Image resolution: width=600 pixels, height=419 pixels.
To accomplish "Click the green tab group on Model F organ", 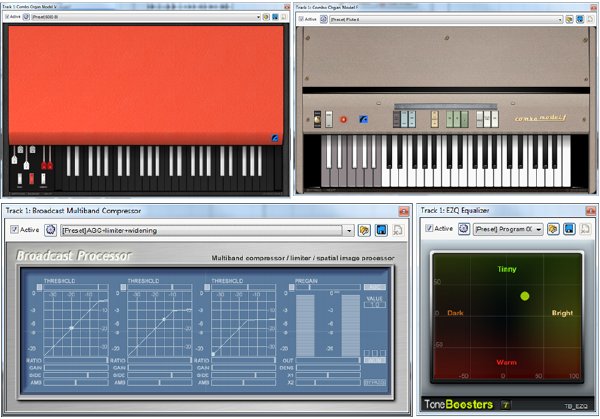I will (457, 119).
